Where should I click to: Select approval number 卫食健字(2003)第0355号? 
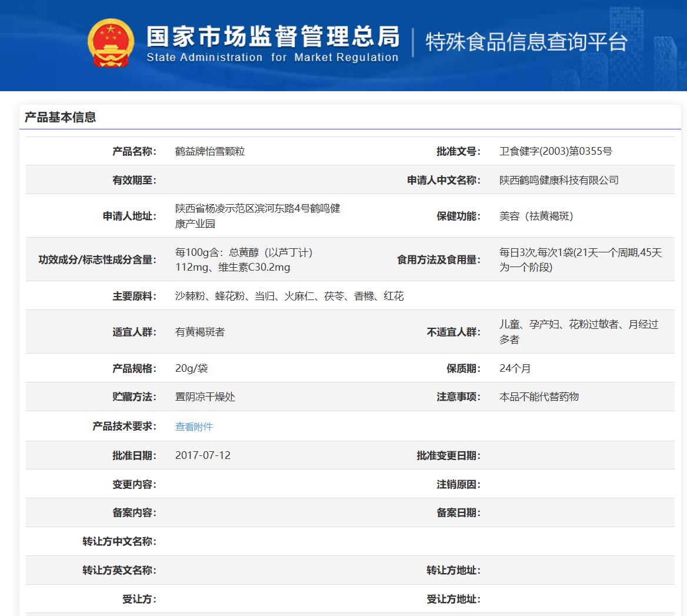(556, 152)
